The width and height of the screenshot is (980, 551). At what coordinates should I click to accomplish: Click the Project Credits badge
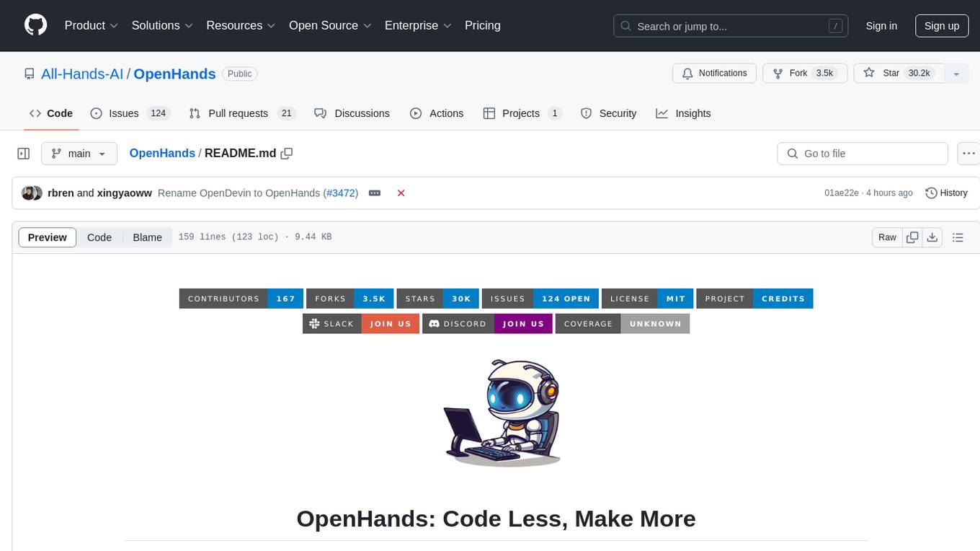click(x=754, y=299)
